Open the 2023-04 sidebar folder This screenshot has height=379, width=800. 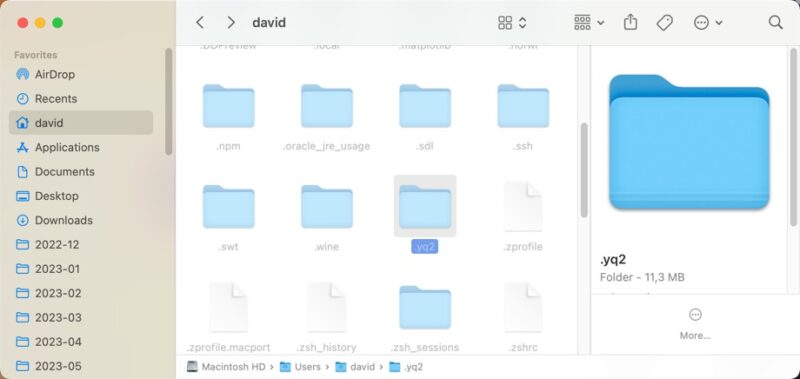81,342
